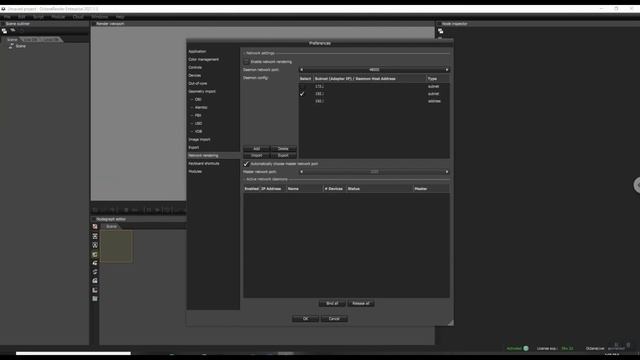Screen dimensions: 640x360
Task: Check the Select box for 192 address row
Action: point(302,101)
